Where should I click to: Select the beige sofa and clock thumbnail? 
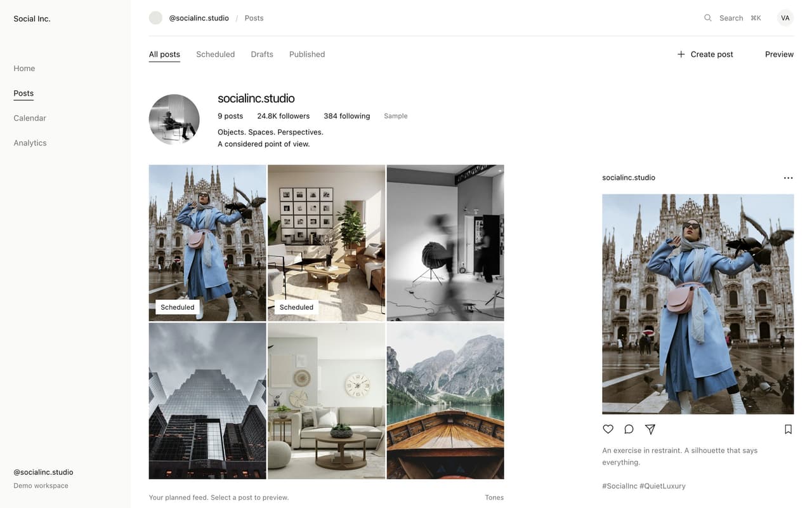coord(326,401)
